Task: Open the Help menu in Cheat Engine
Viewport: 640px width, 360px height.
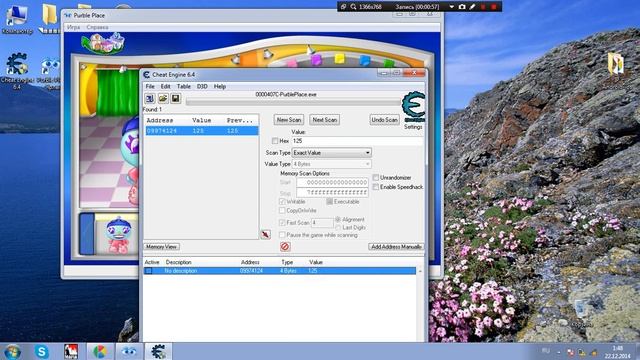Action: (220, 87)
